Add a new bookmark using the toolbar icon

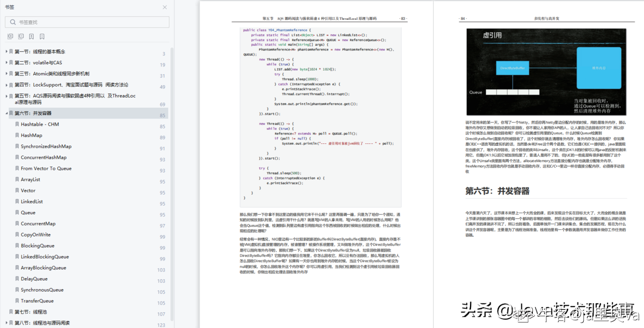(32, 36)
